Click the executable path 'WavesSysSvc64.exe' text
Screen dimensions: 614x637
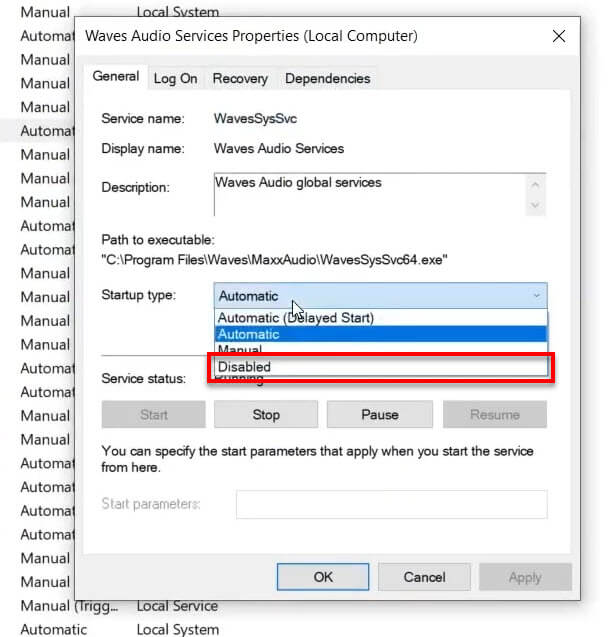381,260
